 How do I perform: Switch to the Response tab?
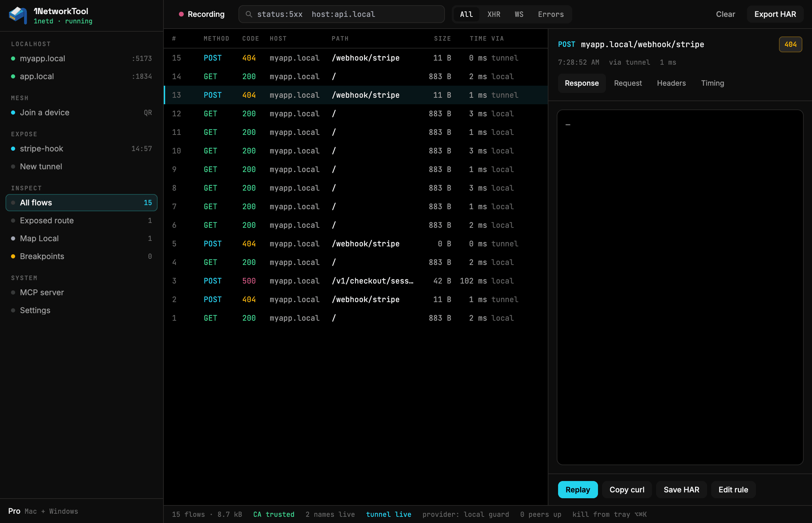(581, 83)
